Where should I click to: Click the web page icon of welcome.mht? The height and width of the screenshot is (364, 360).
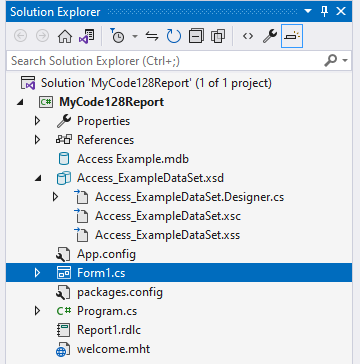pyautogui.click(x=63, y=349)
